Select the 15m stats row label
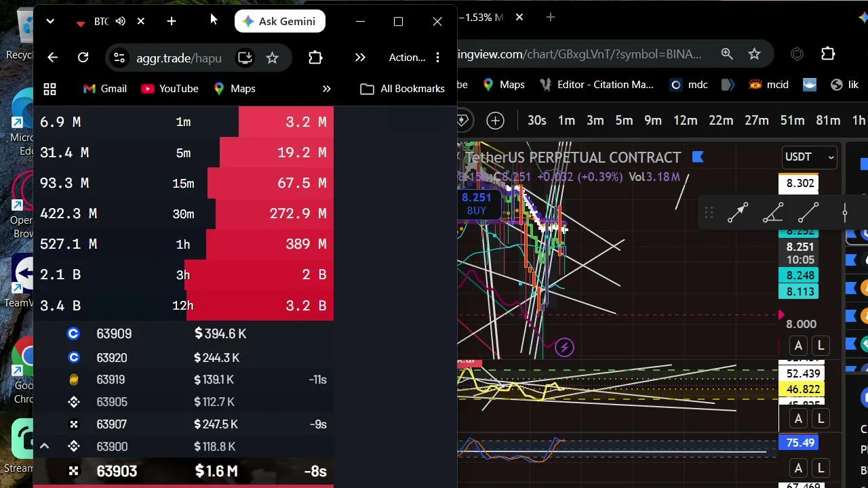Image resolution: width=868 pixels, height=488 pixels. [184, 184]
